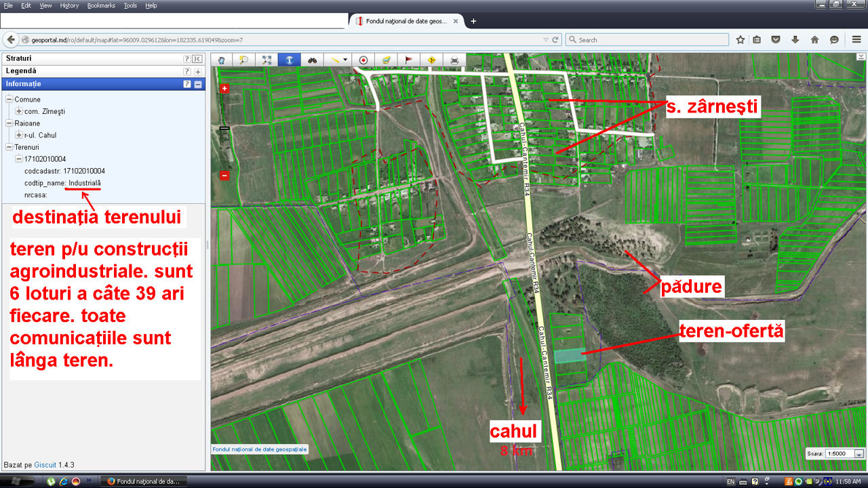
Task: Select the codtip_name: Industrială row
Action: (62, 183)
